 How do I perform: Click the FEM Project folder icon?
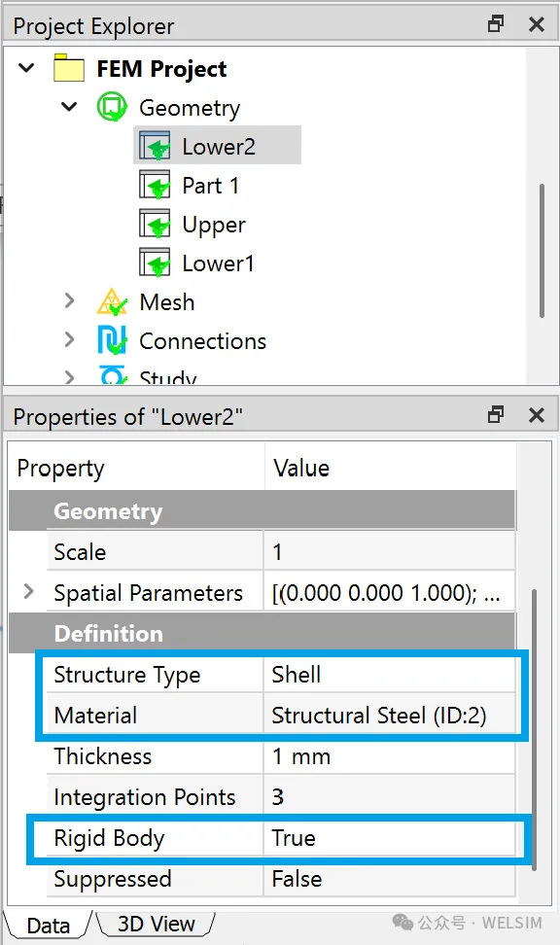(x=69, y=68)
